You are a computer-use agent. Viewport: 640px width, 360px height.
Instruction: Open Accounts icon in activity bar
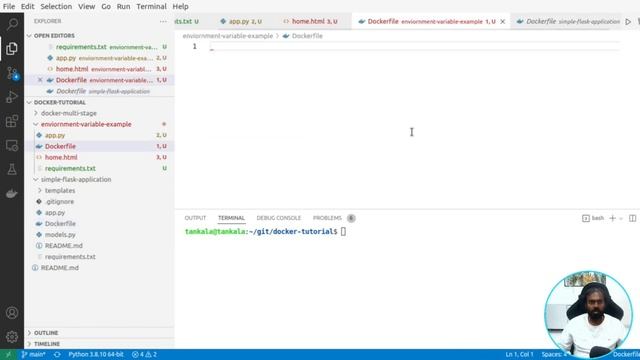tap(12, 313)
